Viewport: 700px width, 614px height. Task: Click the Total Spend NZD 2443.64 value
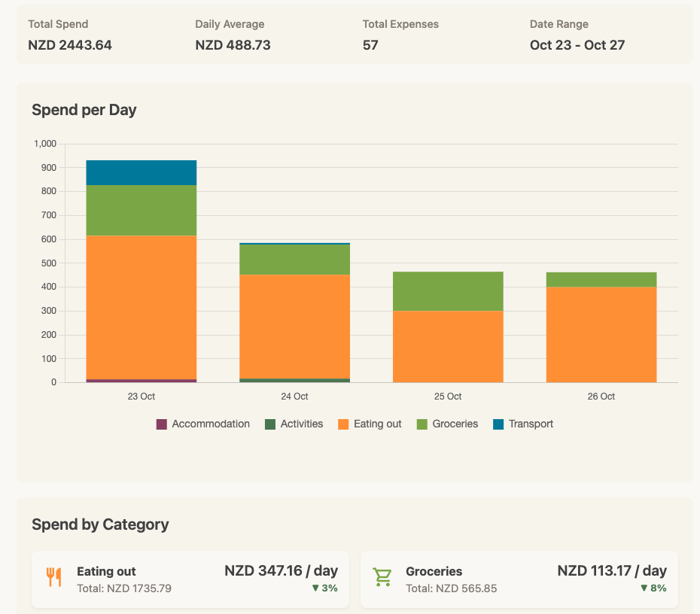(x=70, y=45)
